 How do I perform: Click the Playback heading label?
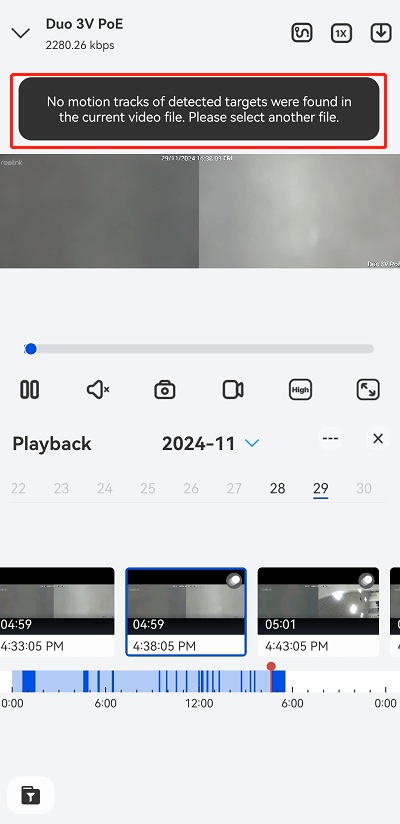tap(52, 444)
